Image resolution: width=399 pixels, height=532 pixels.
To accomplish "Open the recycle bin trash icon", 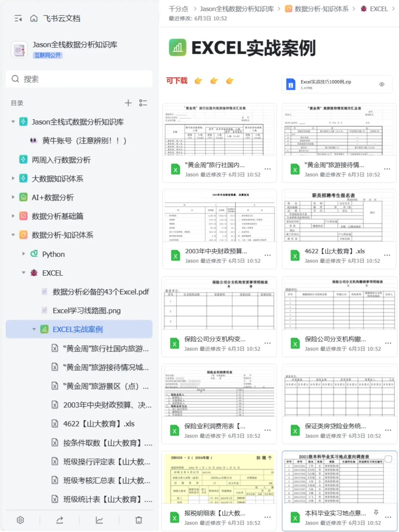I will (x=139, y=520).
